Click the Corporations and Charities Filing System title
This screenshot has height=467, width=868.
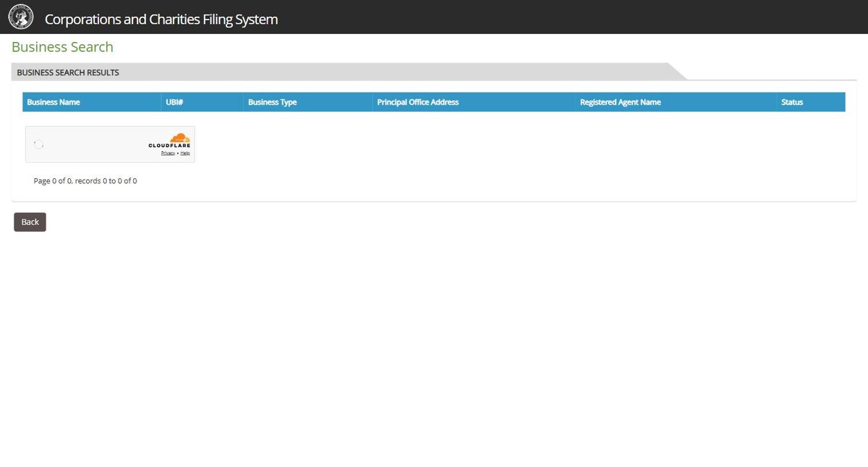tap(161, 19)
